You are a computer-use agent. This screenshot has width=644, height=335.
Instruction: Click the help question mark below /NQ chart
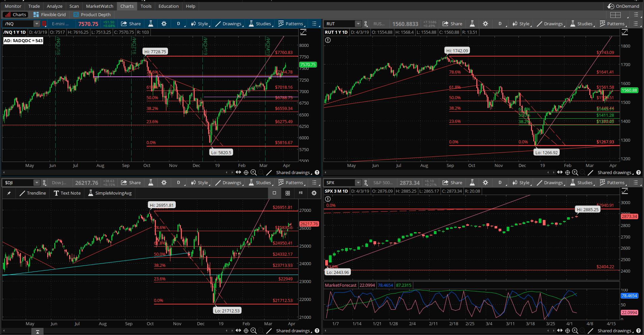(x=317, y=172)
